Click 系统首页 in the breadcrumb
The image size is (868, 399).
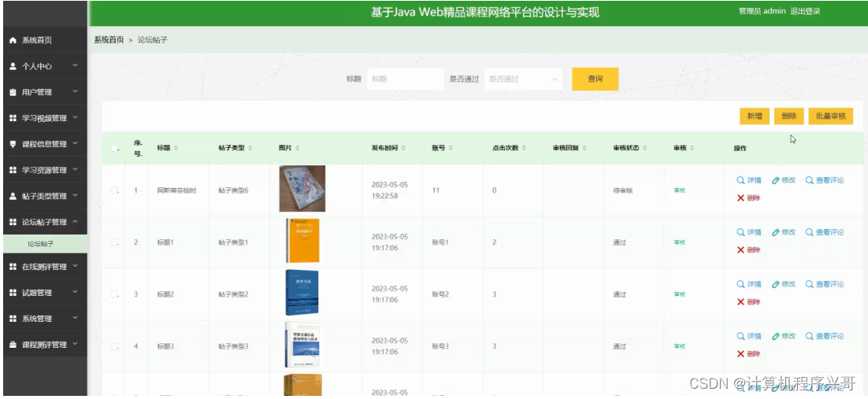pos(109,40)
